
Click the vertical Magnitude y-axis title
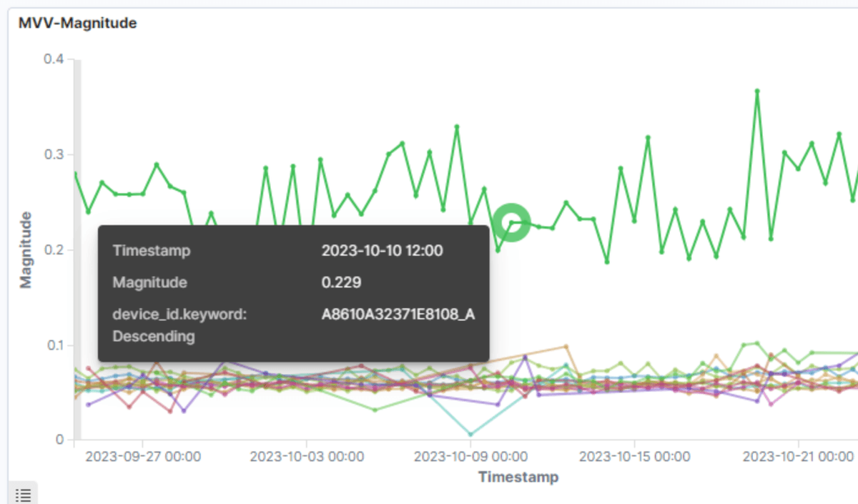click(26, 249)
